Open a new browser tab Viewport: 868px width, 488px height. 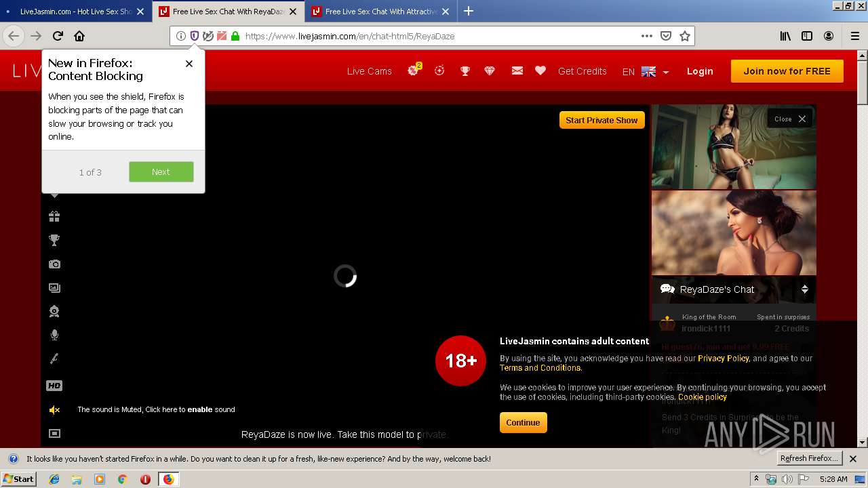[x=469, y=11]
